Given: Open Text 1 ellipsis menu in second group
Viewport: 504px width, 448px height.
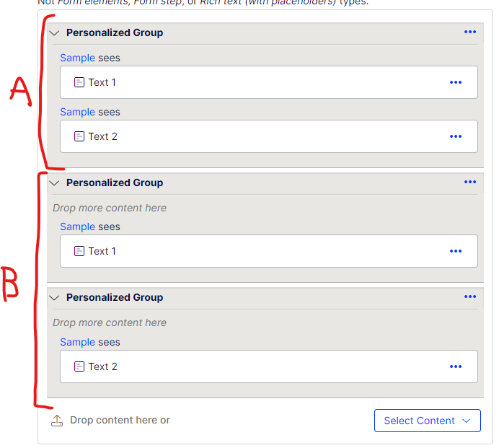Looking at the screenshot, I should click(x=456, y=251).
